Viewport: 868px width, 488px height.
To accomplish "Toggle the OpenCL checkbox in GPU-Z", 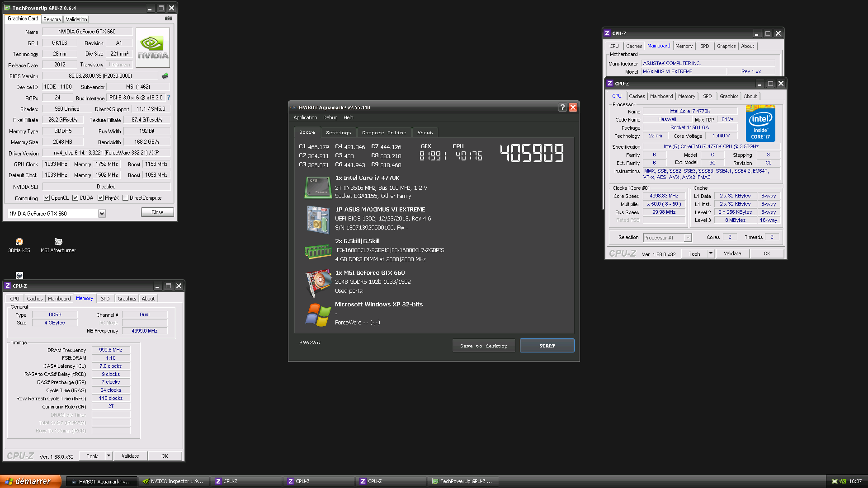I will [x=47, y=198].
